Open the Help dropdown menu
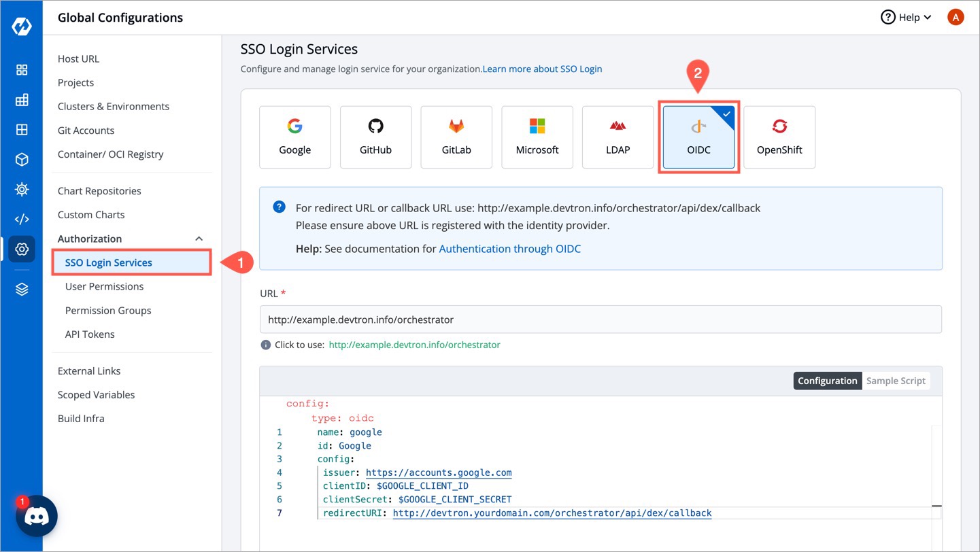 tap(905, 17)
